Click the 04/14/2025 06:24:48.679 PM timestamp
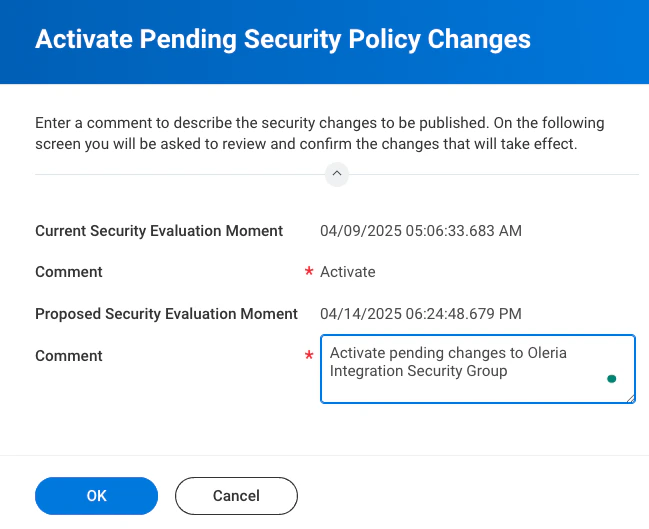The image size is (649, 529). coord(420,314)
